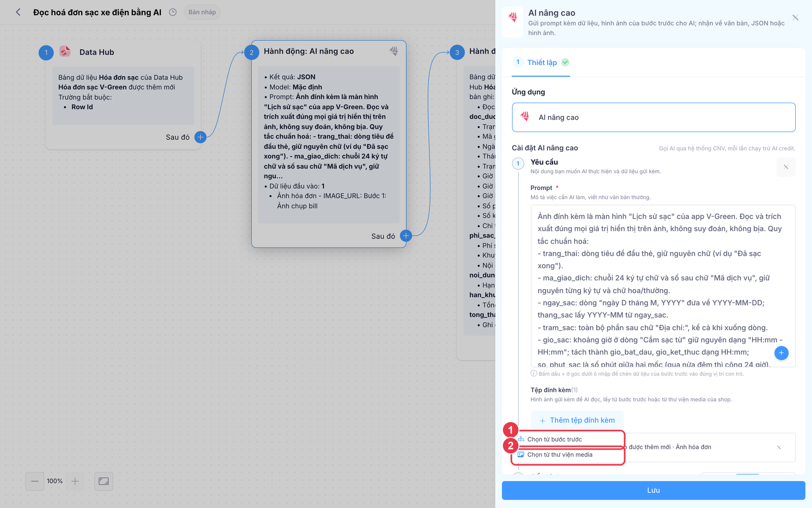The image size is (812, 508).
Task: Switch to the 'Thiết lập' tab
Action: 542,62
